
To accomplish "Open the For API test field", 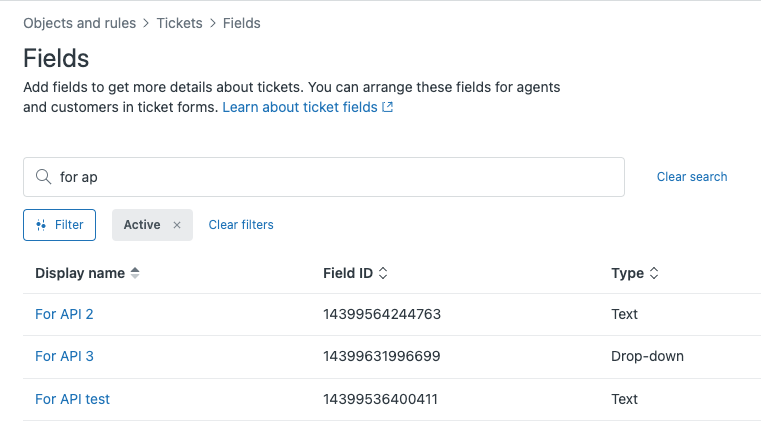I will [x=72, y=399].
